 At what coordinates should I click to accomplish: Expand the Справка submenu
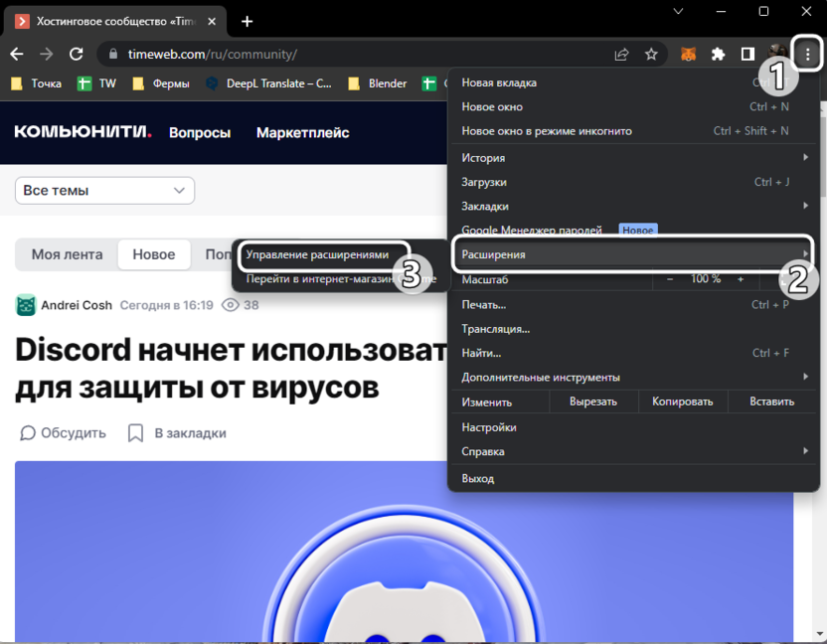pos(633,452)
